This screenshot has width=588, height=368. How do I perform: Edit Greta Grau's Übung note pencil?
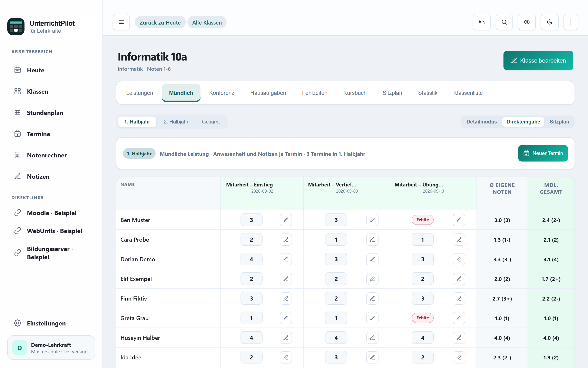point(459,318)
